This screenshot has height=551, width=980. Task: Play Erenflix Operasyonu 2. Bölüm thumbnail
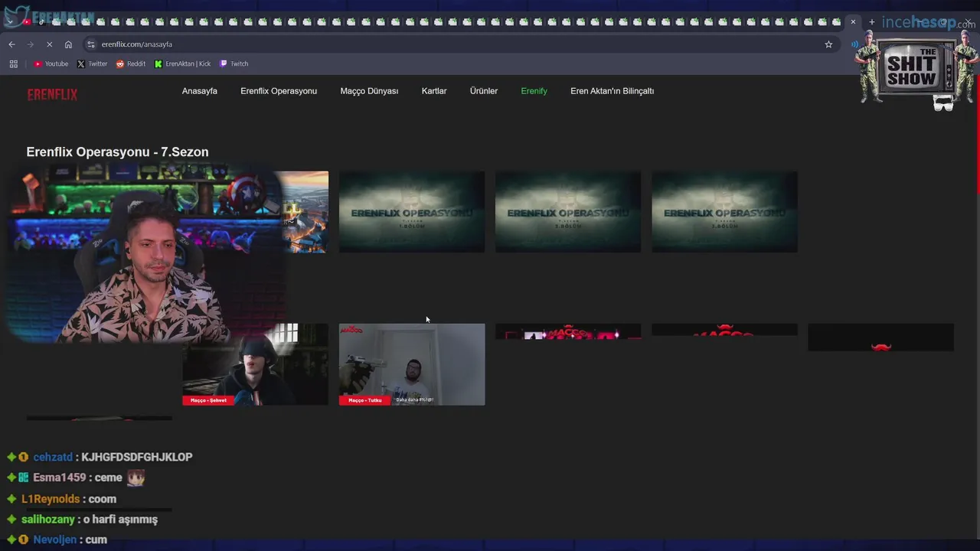pyautogui.click(x=568, y=212)
